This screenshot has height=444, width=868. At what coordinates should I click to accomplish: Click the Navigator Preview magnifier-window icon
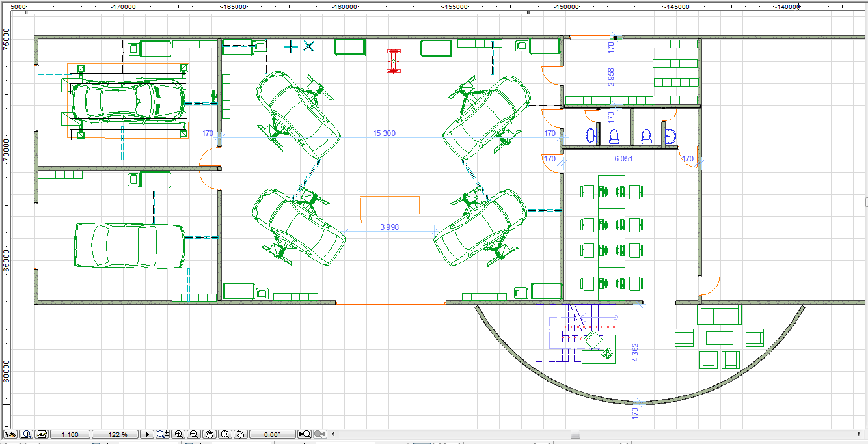point(26,434)
